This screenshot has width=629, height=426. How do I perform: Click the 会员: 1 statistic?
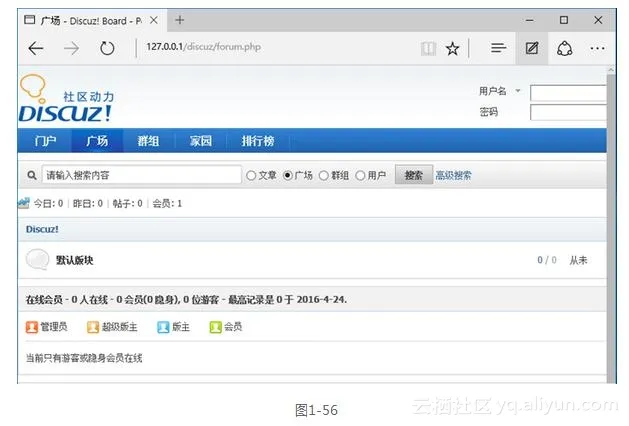(x=167, y=203)
